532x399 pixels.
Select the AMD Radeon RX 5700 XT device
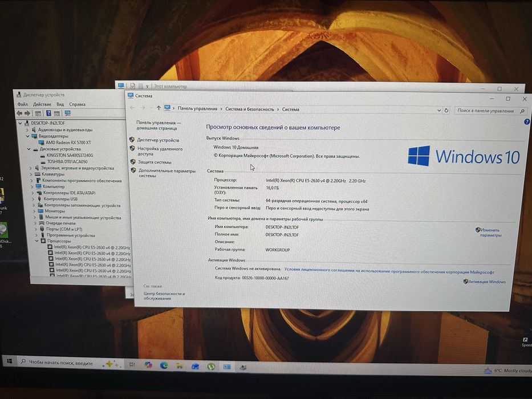tap(68, 142)
